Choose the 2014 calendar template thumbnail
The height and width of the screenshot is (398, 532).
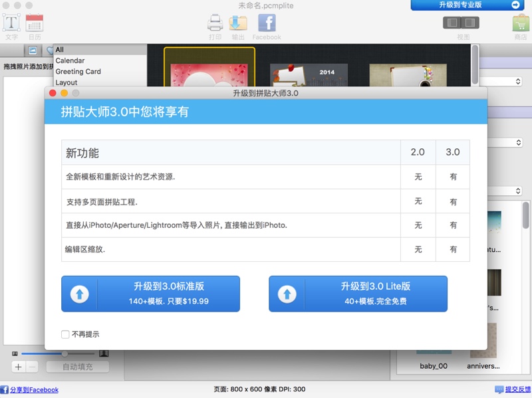[x=309, y=74]
